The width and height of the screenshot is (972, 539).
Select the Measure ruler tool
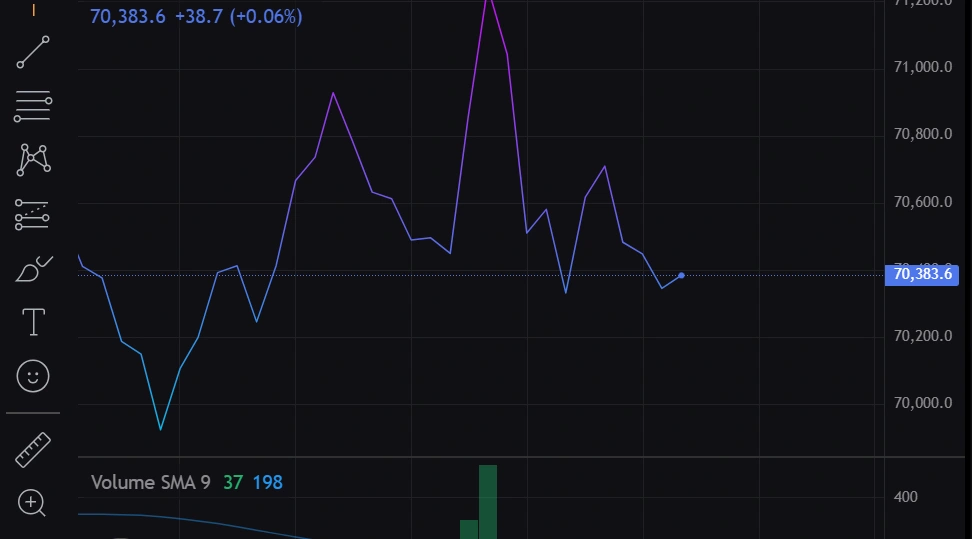[x=33, y=449]
